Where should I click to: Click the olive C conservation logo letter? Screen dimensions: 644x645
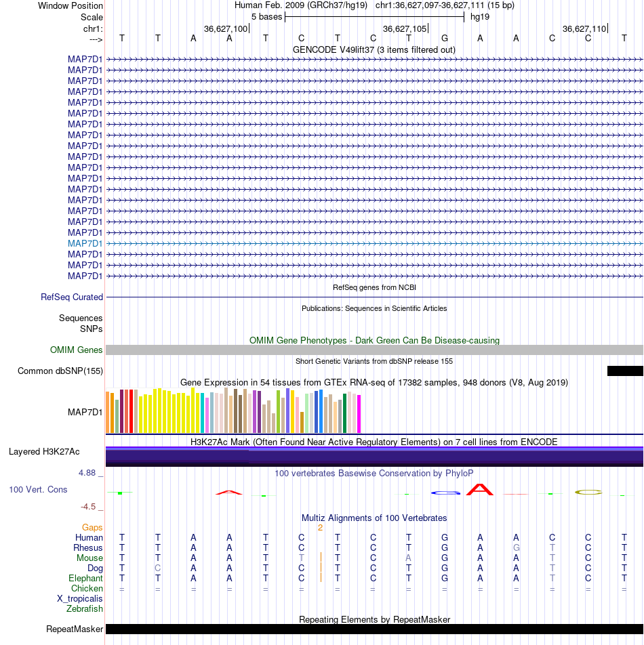(588, 492)
